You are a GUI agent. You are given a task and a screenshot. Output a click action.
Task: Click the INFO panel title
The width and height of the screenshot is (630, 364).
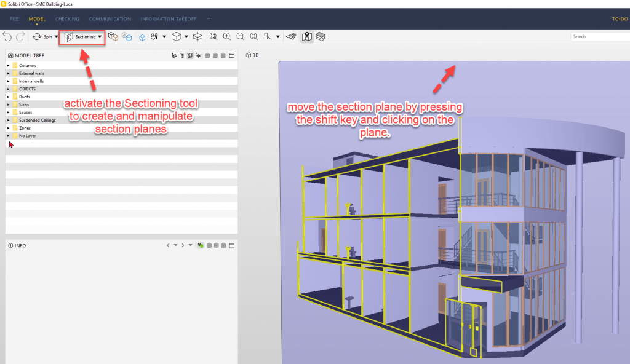[20, 245]
